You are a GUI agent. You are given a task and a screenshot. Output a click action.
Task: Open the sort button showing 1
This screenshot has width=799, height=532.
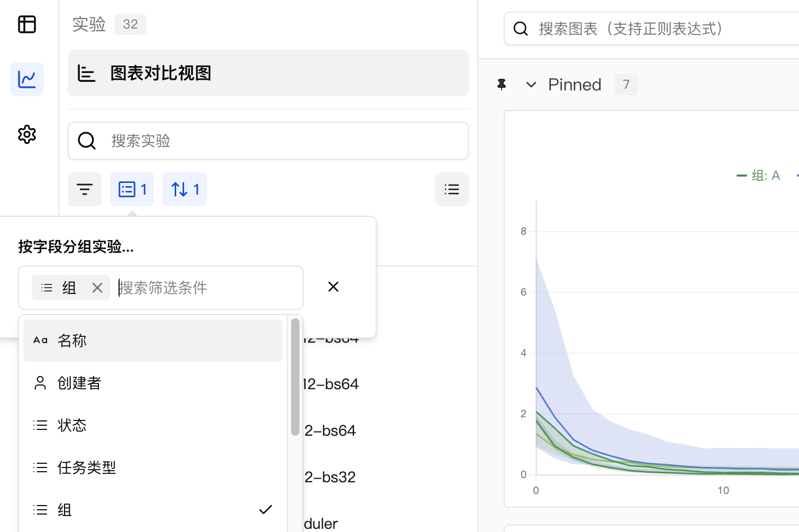[185, 189]
